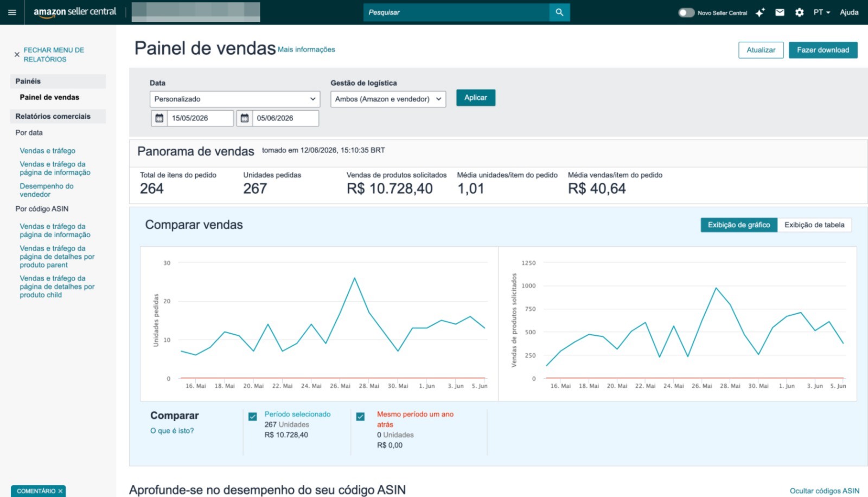This screenshot has width=868, height=497.
Task: Open Vendas e tráfego report by date
Action: click(48, 151)
